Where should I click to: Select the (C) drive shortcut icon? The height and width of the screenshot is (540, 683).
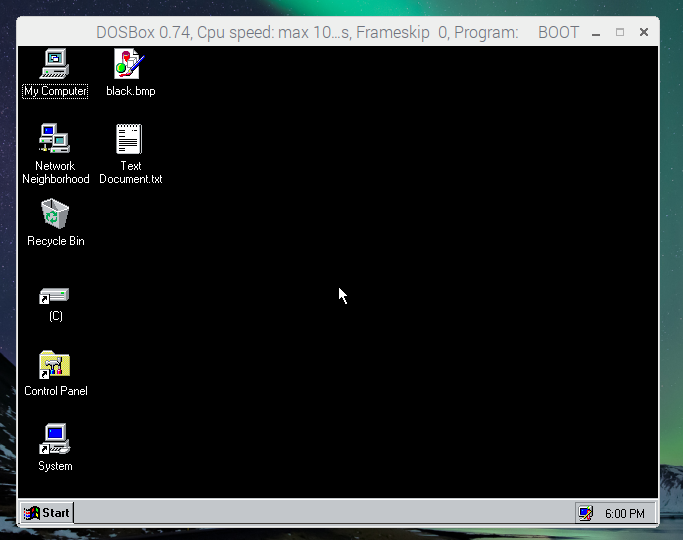click(x=54, y=296)
